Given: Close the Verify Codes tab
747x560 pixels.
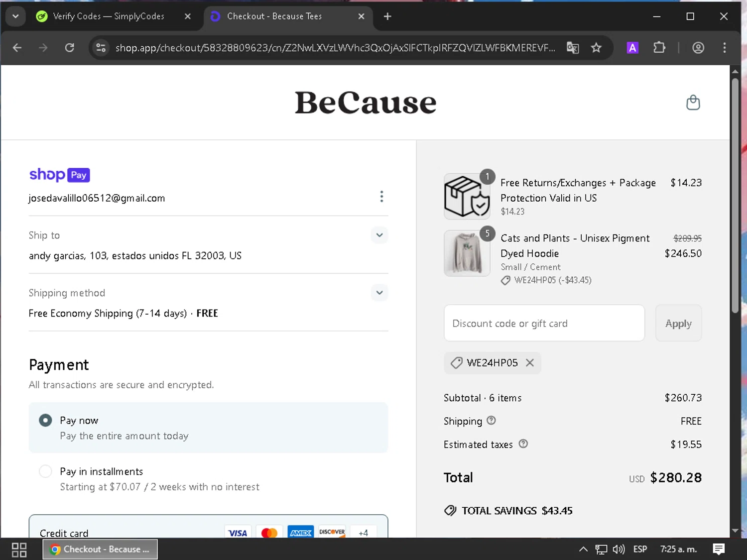Looking at the screenshot, I should [188, 16].
